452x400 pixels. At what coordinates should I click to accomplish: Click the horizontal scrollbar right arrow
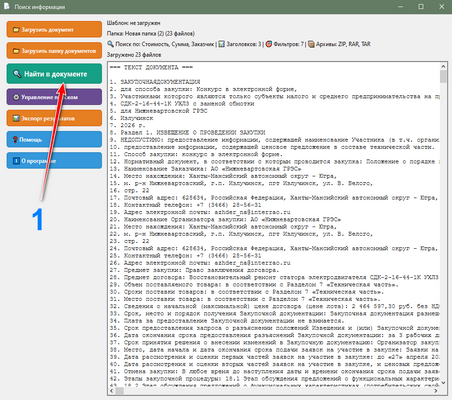click(x=435, y=390)
